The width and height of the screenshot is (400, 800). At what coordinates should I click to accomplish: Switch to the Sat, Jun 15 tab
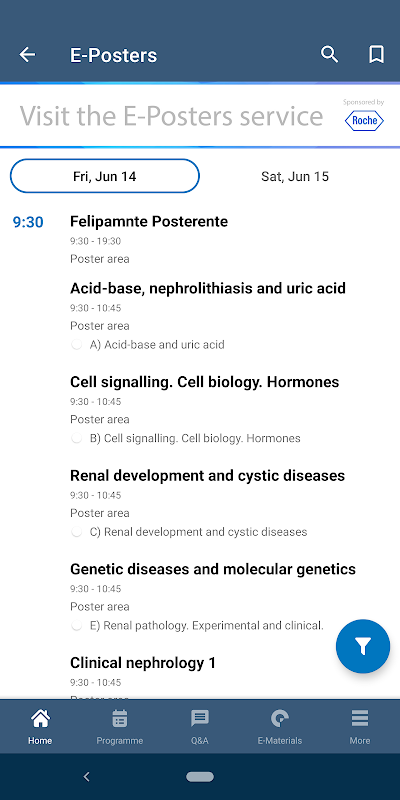295,177
